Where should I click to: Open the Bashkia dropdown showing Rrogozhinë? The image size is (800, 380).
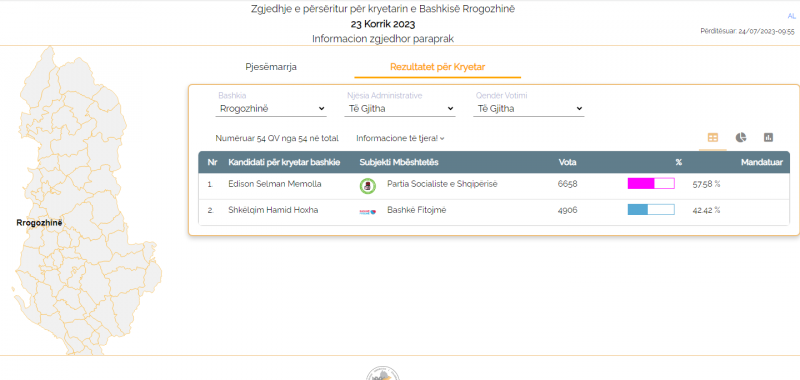click(271, 109)
